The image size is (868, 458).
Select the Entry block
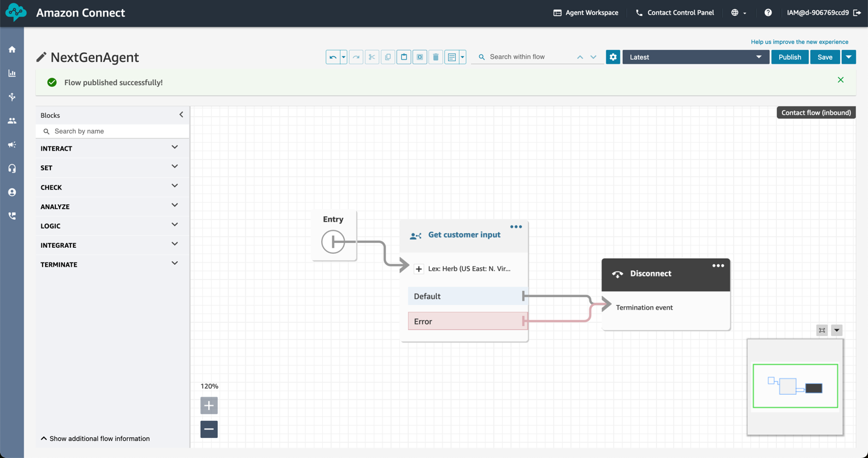[334, 236]
